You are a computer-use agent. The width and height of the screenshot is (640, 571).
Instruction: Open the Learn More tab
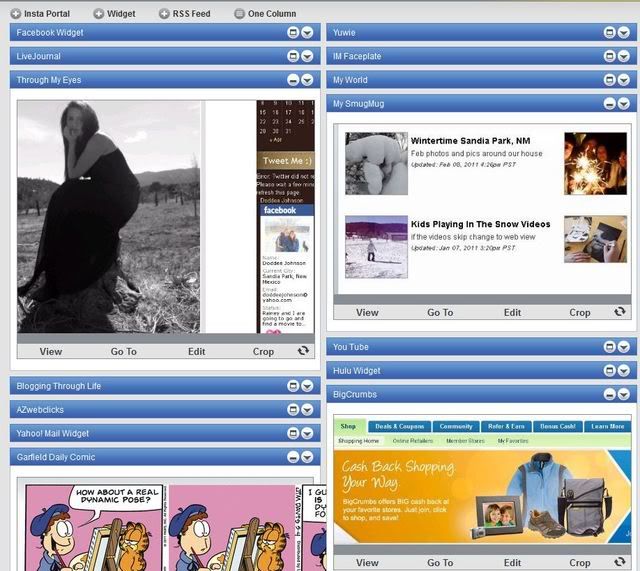click(608, 427)
